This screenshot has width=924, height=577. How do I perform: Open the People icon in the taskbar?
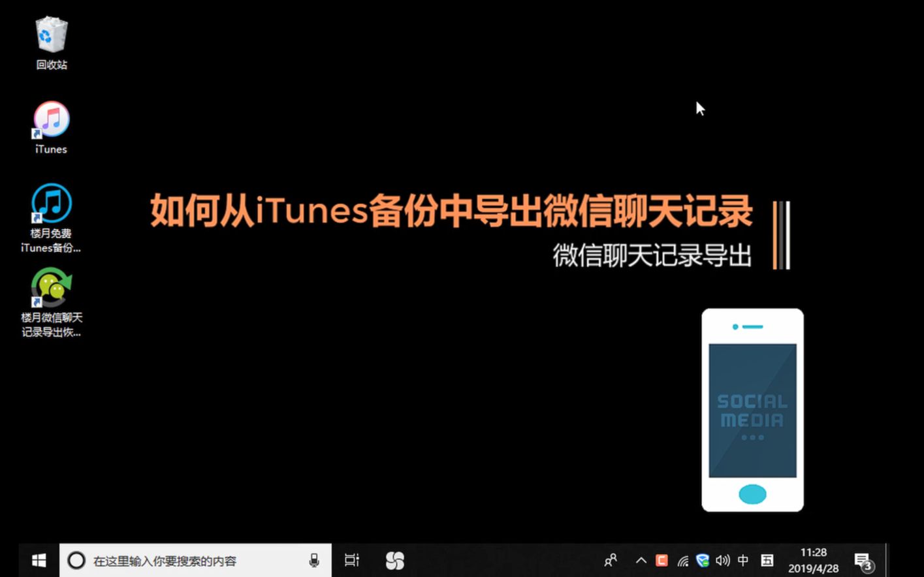611,561
